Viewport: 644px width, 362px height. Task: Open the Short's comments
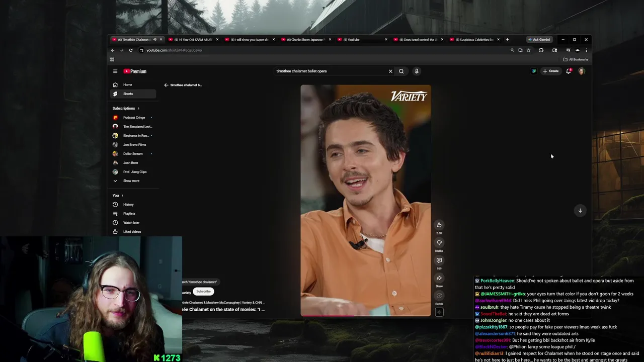[439, 260]
